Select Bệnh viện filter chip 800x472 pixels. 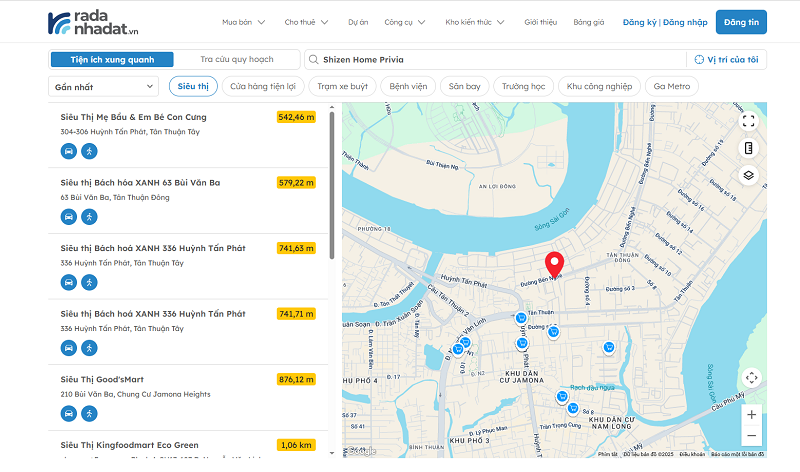click(408, 86)
